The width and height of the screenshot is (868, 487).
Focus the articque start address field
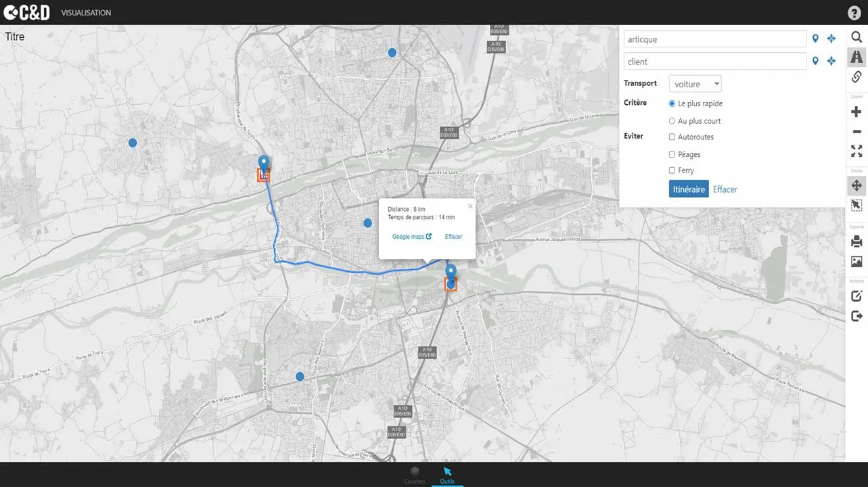(x=715, y=39)
